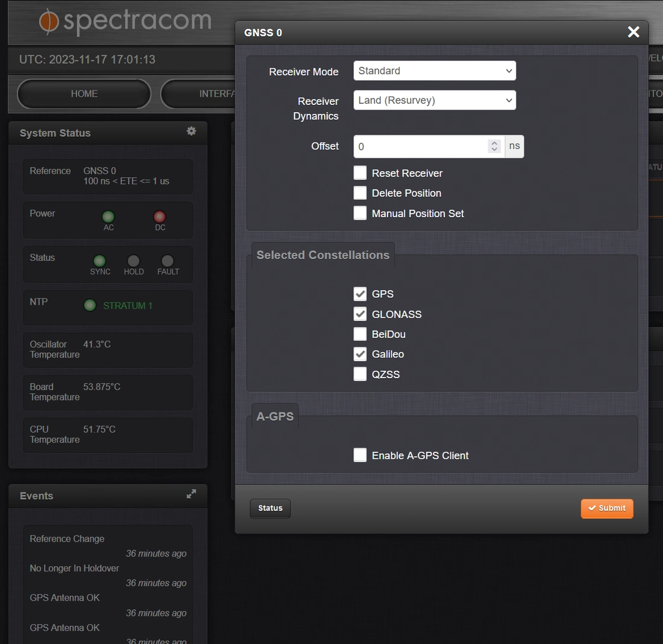Click the Selected Constellations heading

(322, 255)
